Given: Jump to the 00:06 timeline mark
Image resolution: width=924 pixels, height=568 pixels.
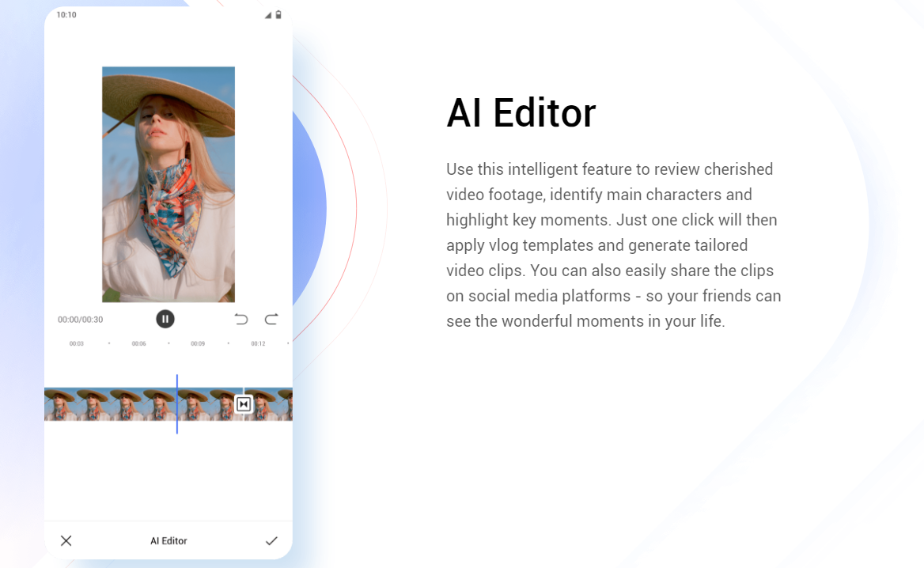Looking at the screenshot, I should (x=138, y=344).
